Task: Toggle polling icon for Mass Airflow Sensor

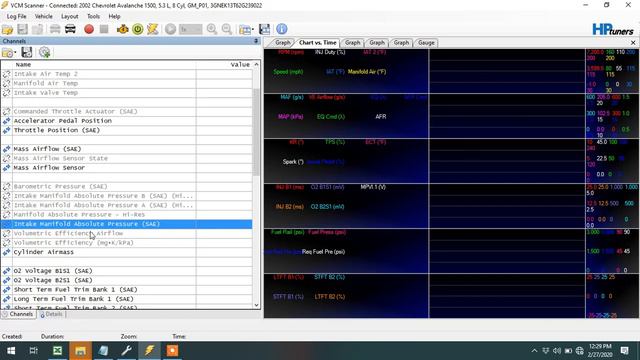Action: (x=7, y=168)
